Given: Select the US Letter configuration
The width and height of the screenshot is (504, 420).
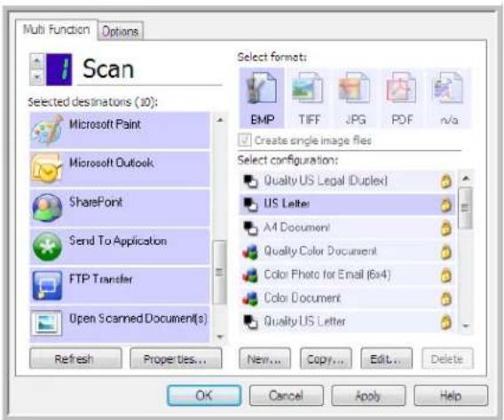Looking at the screenshot, I should pos(347,204).
